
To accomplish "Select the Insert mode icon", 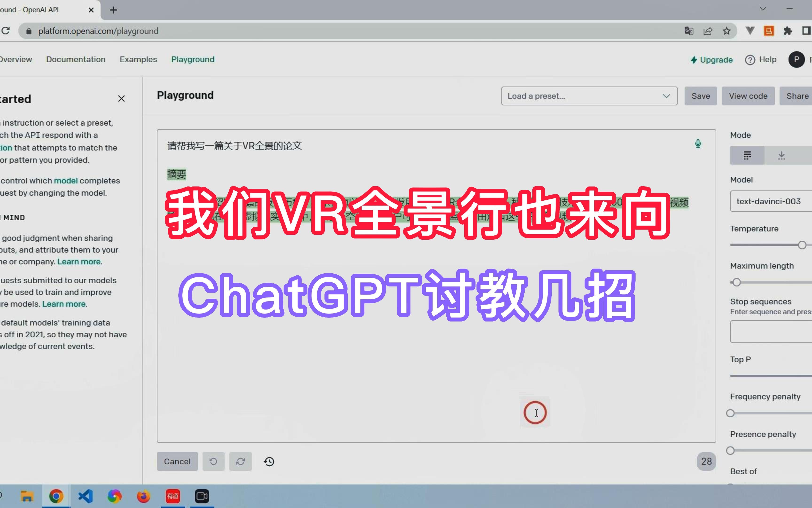I will point(781,155).
